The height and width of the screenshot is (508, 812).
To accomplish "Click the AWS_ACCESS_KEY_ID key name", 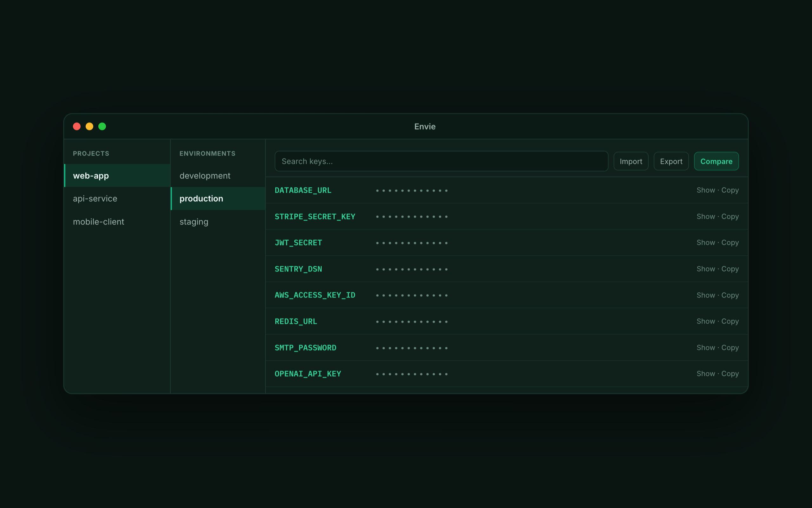I will tap(315, 295).
